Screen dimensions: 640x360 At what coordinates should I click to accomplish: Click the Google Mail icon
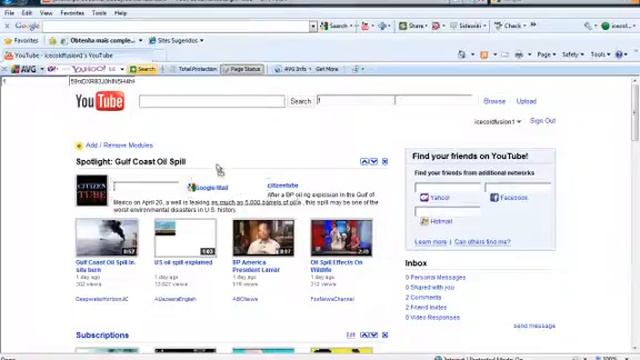pos(191,187)
